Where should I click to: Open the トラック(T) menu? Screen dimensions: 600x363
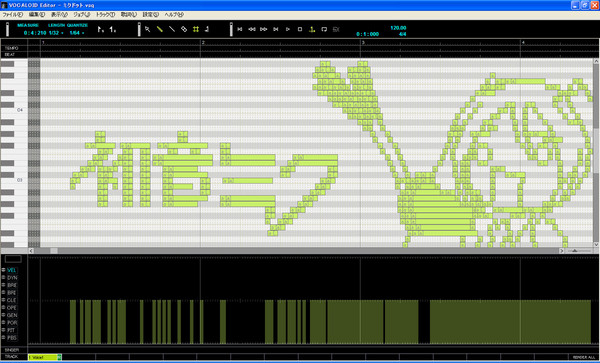pyautogui.click(x=105, y=15)
